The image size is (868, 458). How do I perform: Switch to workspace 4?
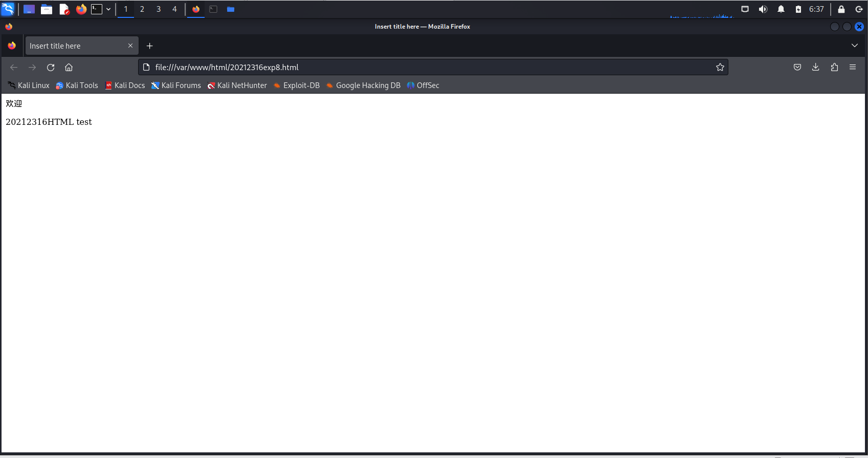click(174, 9)
